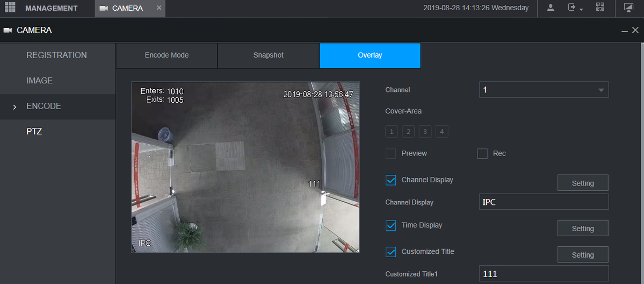Uncheck the Customized Title checkbox
Viewport: 644px width, 284px height.
coord(391,252)
